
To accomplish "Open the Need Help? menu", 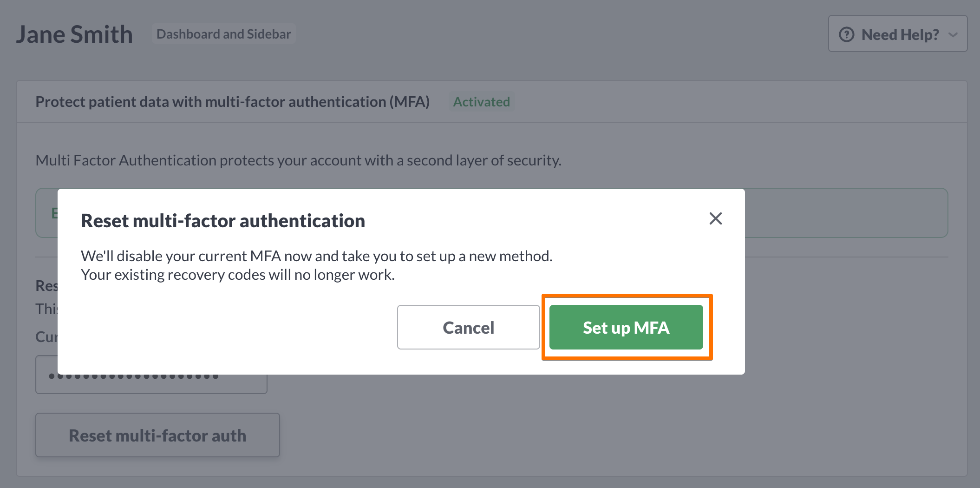I will pos(897,33).
